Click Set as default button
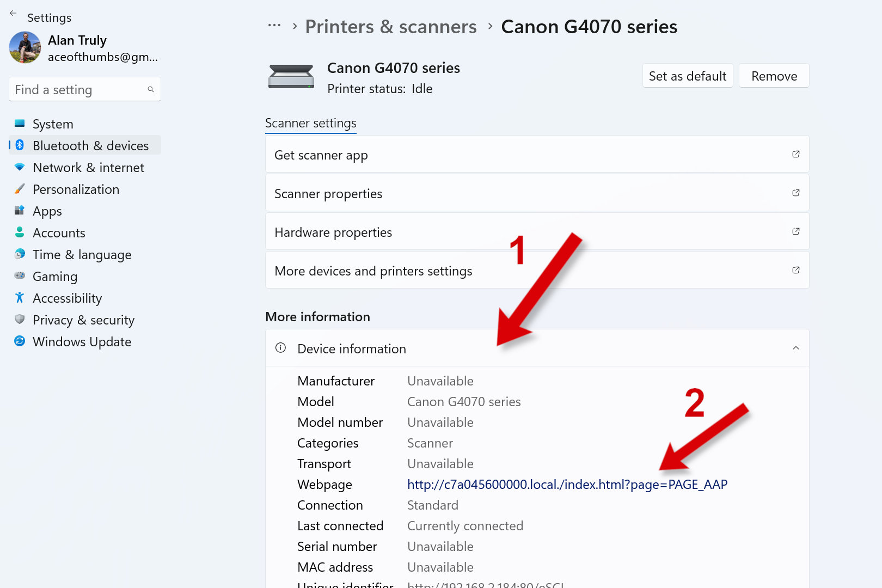882x588 pixels. 688,76
